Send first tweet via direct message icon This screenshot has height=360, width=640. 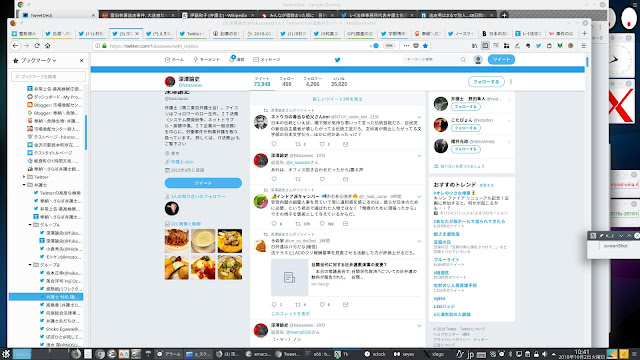point(345,144)
